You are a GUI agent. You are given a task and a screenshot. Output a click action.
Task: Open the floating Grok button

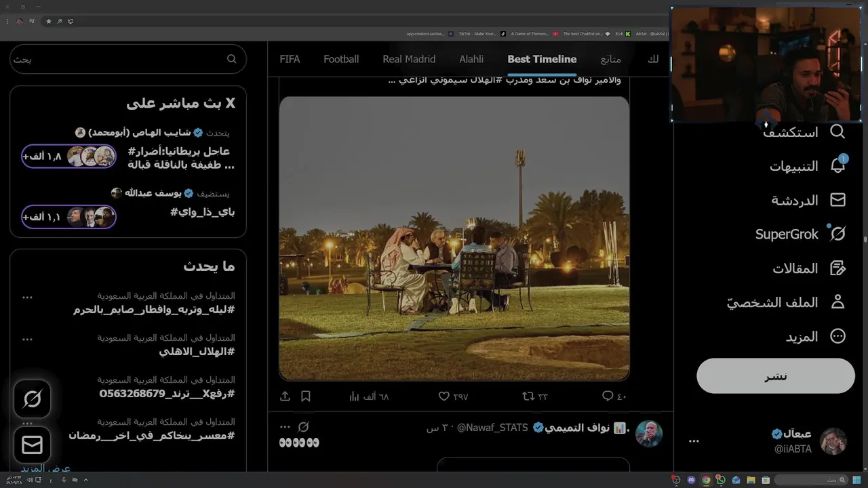pyautogui.click(x=32, y=399)
